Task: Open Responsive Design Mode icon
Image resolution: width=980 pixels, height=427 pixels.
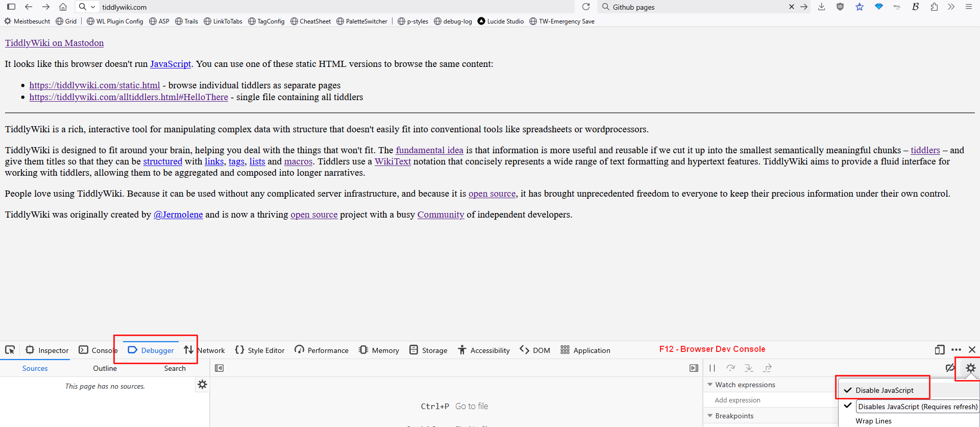Action: pyautogui.click(x=939, y=350)
